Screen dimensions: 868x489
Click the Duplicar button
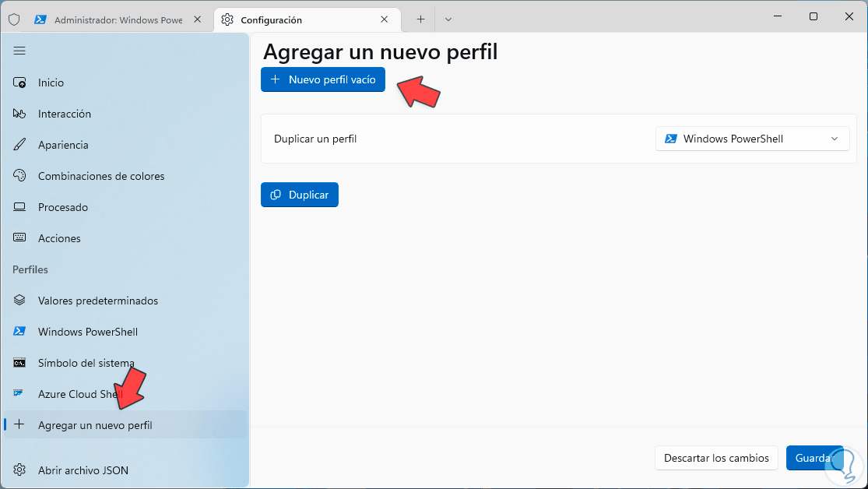[x=300, y=195]
